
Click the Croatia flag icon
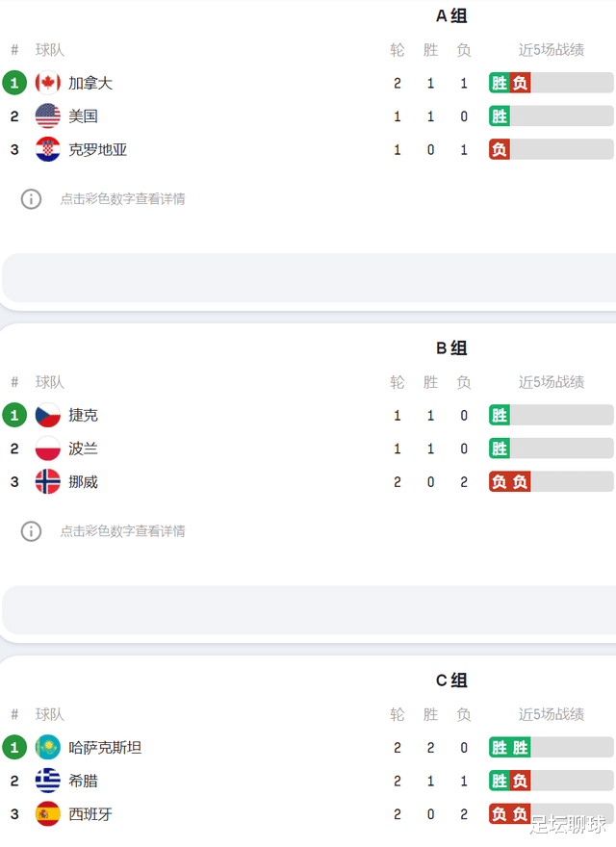47,149
